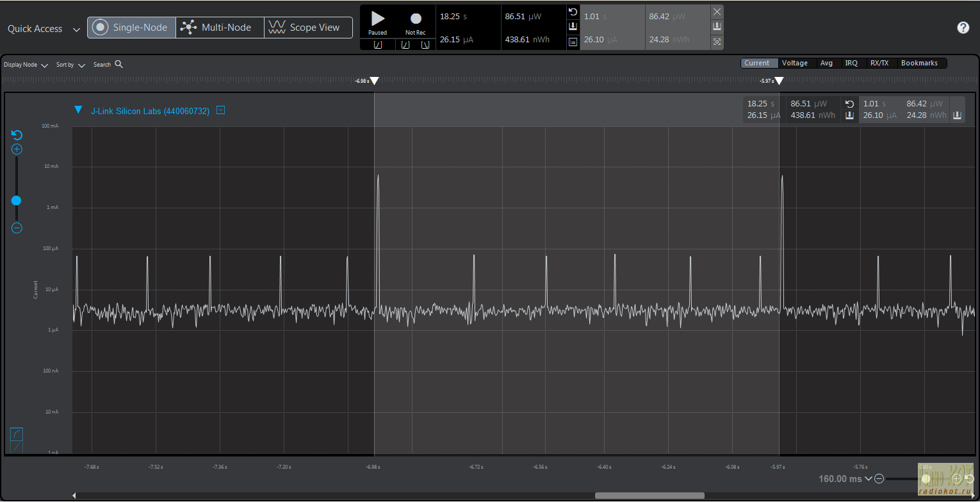This screenshot has height=502, width=980.
Task: Toggle the Voltage waveform display
Action: (794, 63)
